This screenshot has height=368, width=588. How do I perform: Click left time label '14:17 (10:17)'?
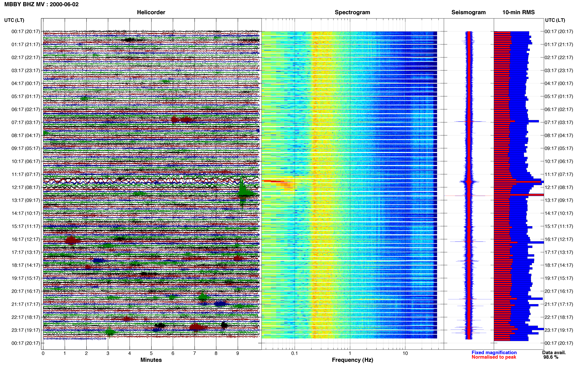pos(26,213)
